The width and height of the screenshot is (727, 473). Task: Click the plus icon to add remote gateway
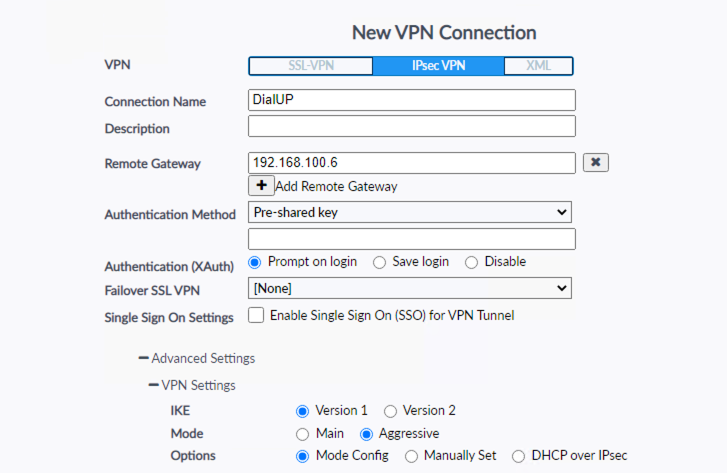tap(261, 185)
